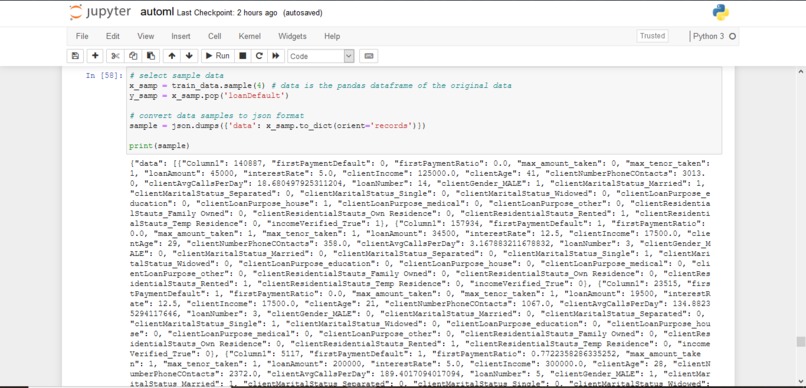Click the Trusted notebook button
The height and width of the screenshot is (388, 806).
click(652, 36)
